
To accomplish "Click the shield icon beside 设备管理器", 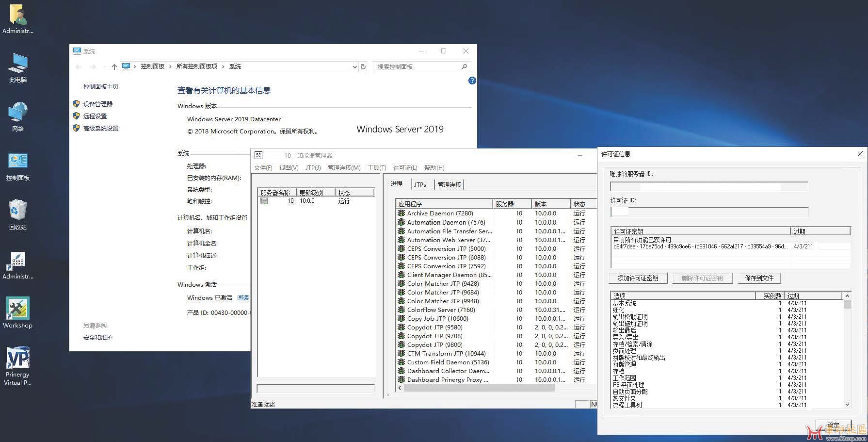I will [76, 104].
